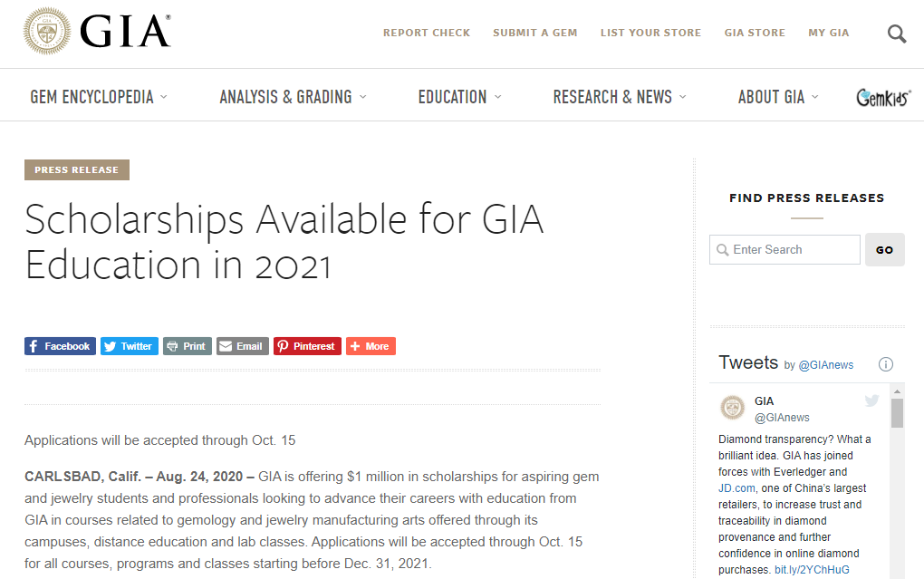
Task: Open the Report Check page
Action: pos(427,33)
